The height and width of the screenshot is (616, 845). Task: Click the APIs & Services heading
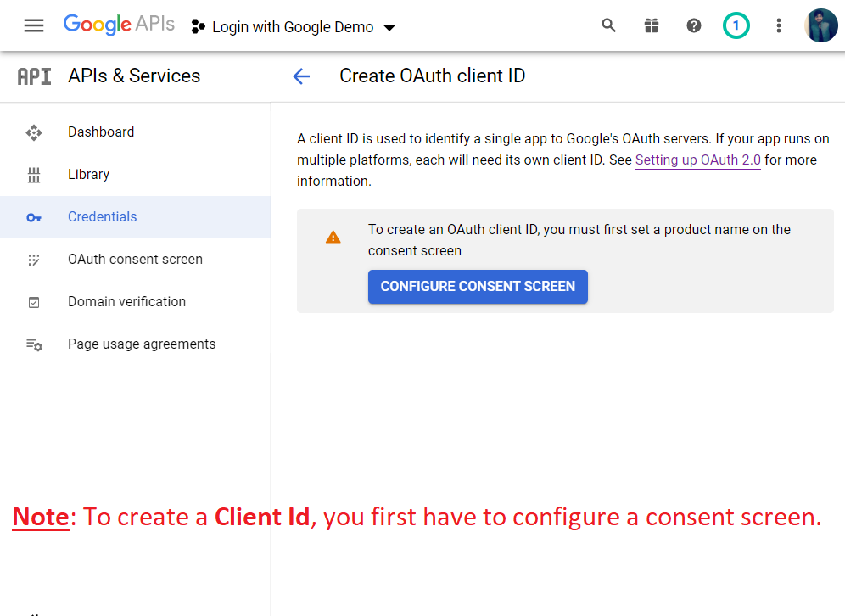click(134, 76)
